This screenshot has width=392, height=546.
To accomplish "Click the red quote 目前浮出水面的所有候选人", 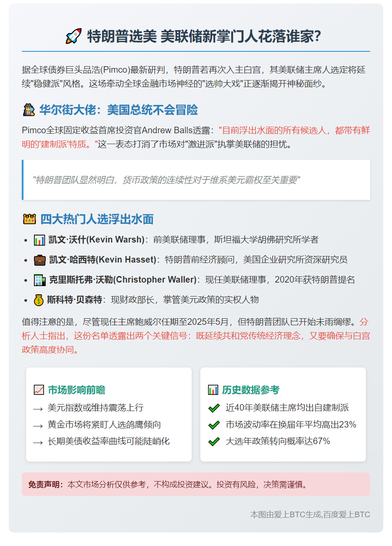I will 196,137.
